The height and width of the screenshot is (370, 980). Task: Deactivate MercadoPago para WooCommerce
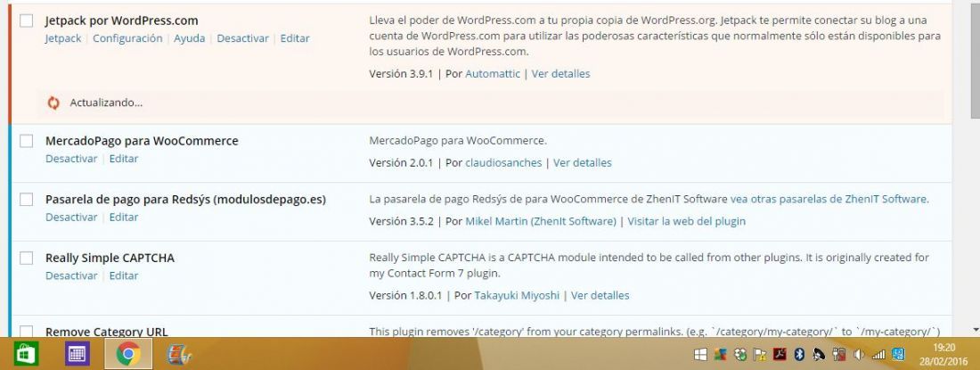coord(71,159)
